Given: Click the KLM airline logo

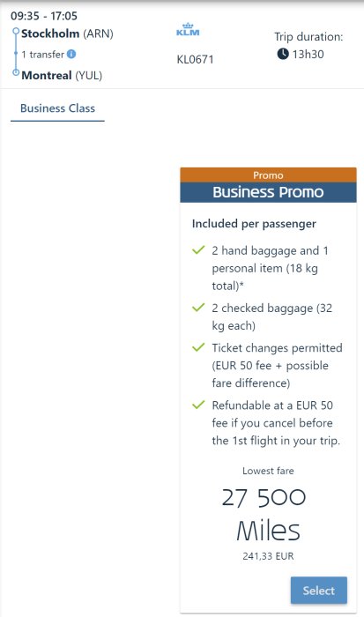Looking at the screenshot, I should coord(188,29).
